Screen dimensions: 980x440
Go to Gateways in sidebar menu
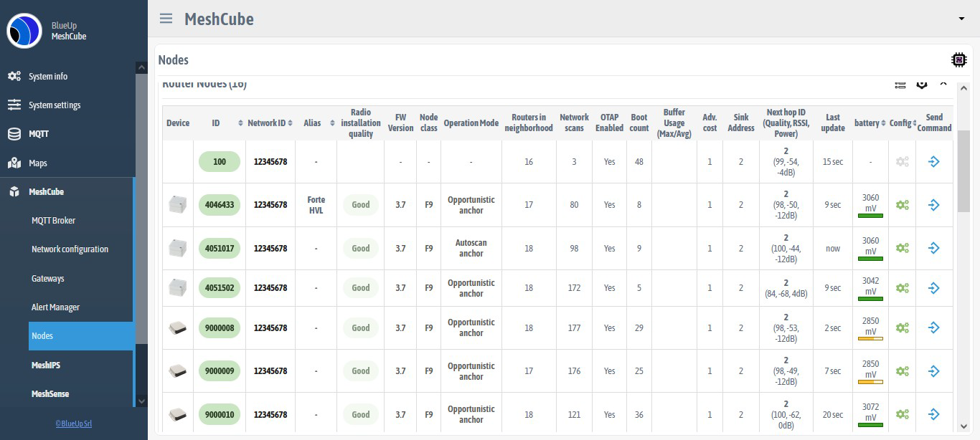click(48, 279)
